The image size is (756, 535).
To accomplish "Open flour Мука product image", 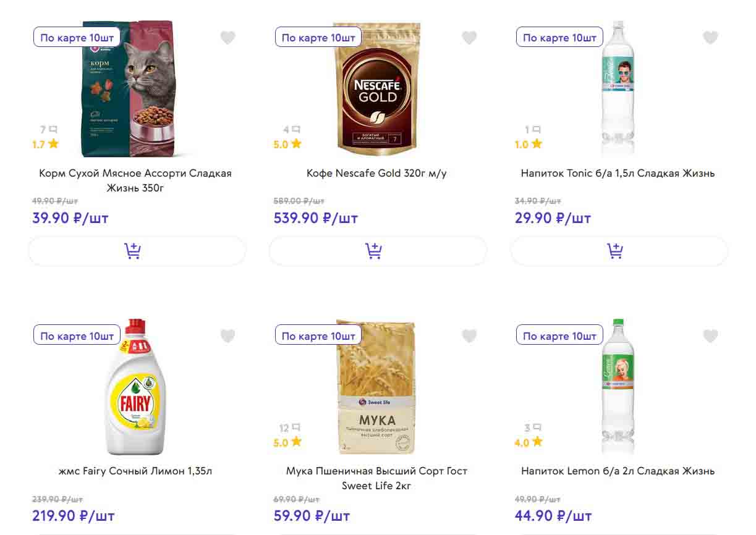I will tap(376, 389).
